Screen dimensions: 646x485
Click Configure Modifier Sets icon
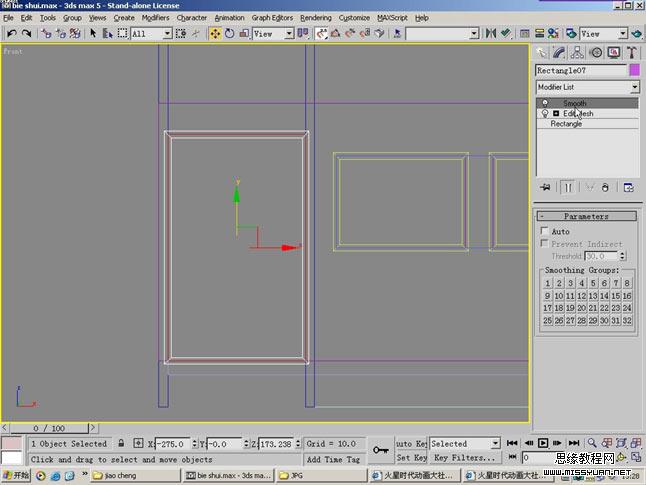(629, 187)
